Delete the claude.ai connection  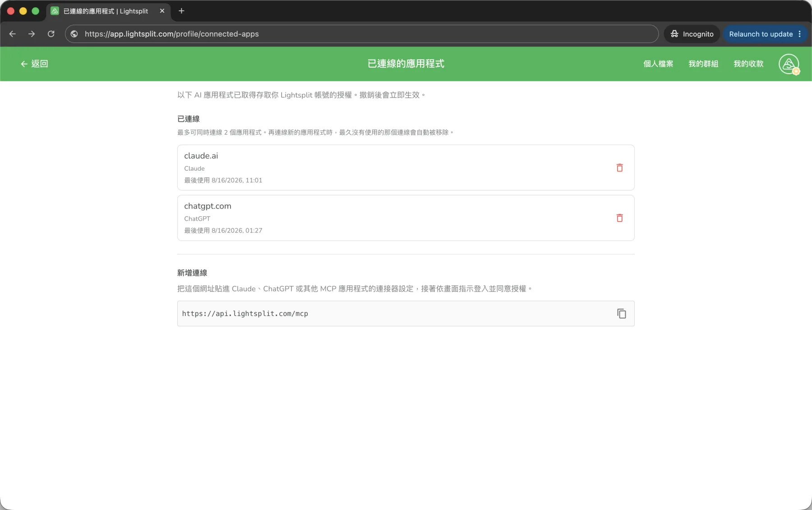[619, 168]
